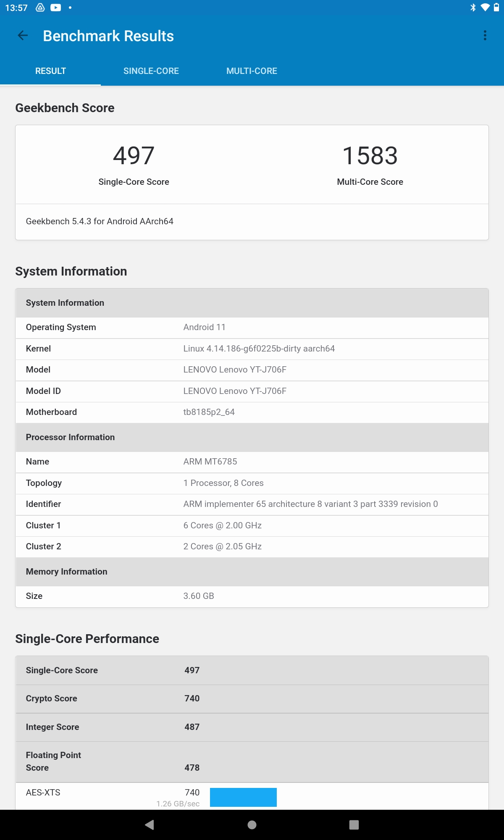Viewport: 504px width, 840px height.
Task: Tap the recent apps square button
Action: click(354, 825)
